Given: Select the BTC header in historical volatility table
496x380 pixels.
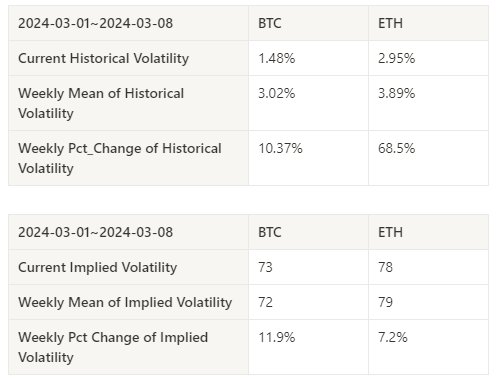Looking at the screenshot, I should tap(270, 23).
